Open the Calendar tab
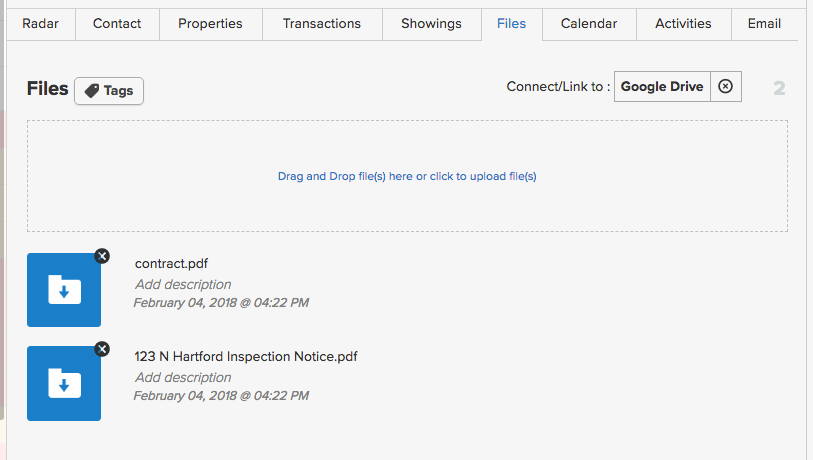The width and height of the screenshot is (813, 460). (x=589, y=24)
